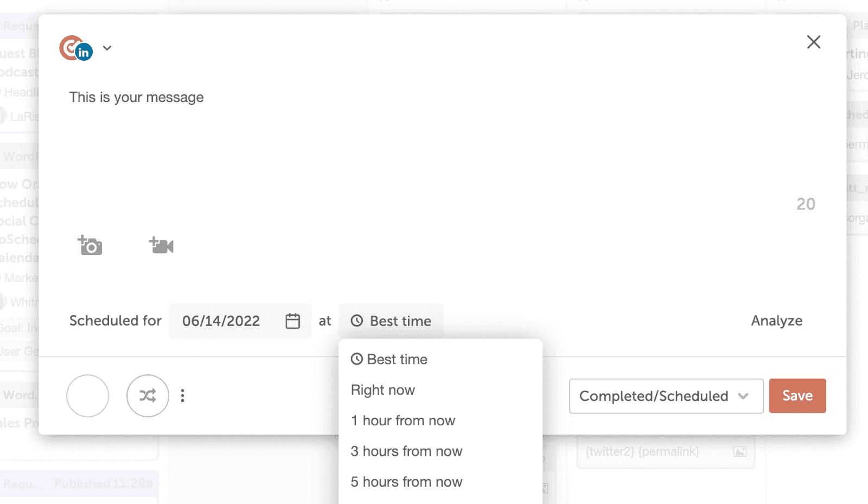This screenshot has width=868, height=504.
Task: Expand the social profile selector chevron
Action: [107, 48]
